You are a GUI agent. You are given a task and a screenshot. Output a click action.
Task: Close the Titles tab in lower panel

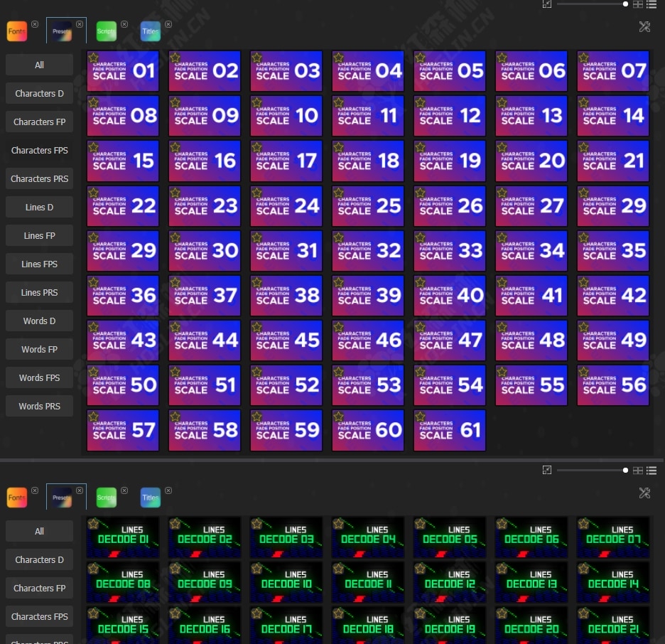(x=168, y=490)
